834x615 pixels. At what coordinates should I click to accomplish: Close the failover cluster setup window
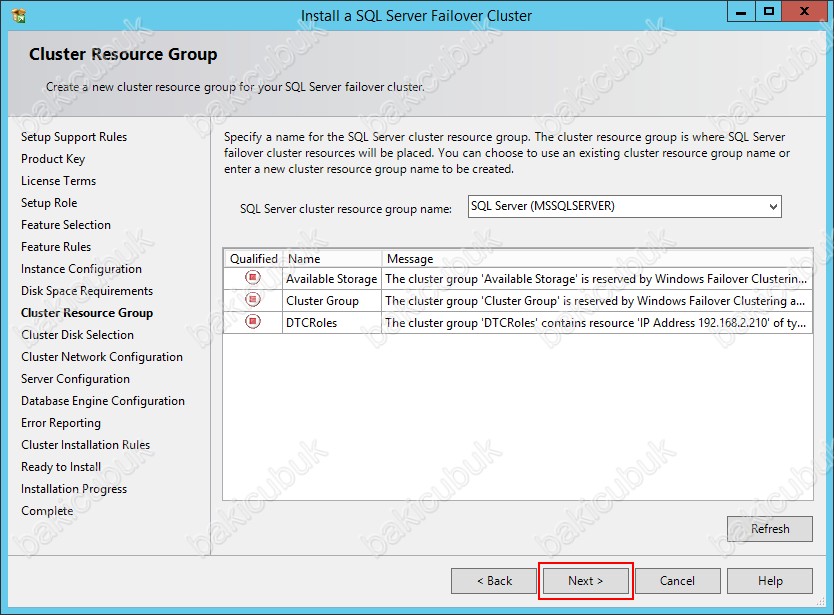tap(804, 12)
